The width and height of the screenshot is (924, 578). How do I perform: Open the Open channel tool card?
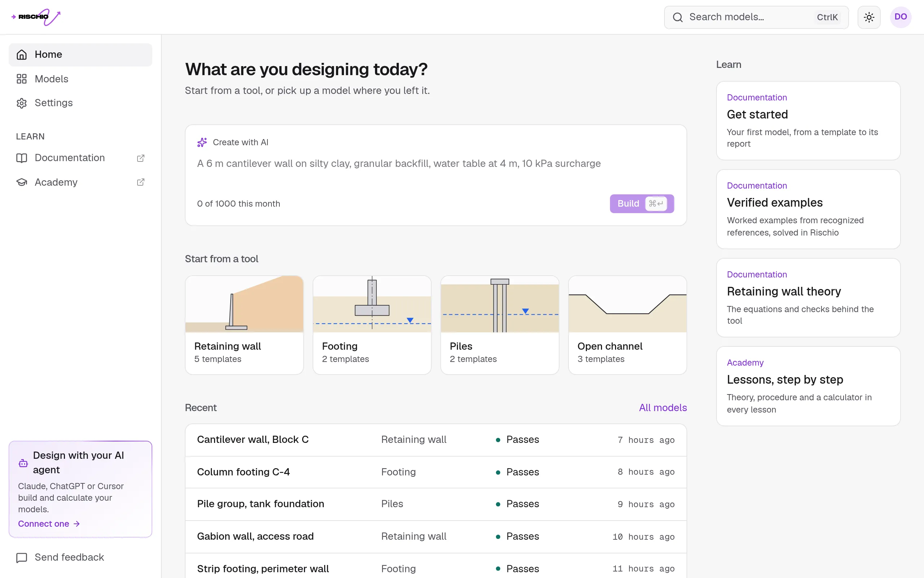click(627, 325)
